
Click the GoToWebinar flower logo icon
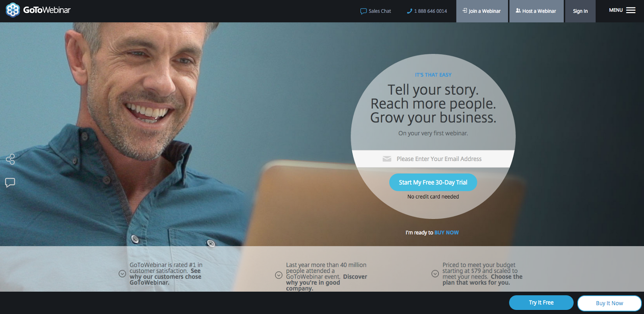pos(12,10)
